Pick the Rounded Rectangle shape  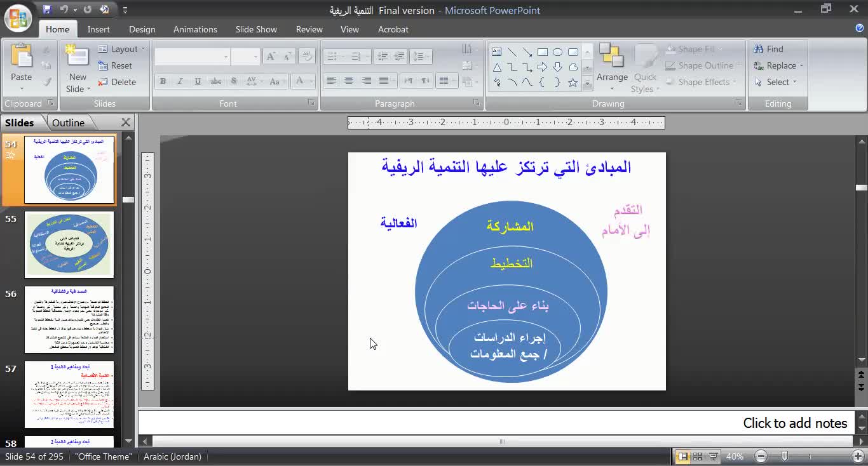point(573,52)
